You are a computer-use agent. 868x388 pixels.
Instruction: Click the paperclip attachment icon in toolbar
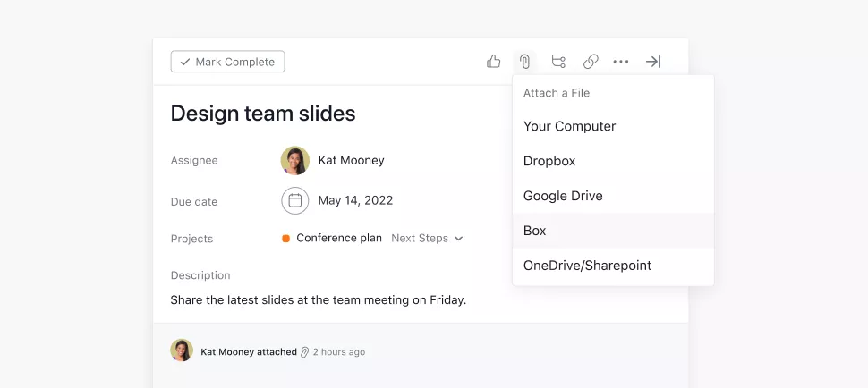click(x=525, y=62)
